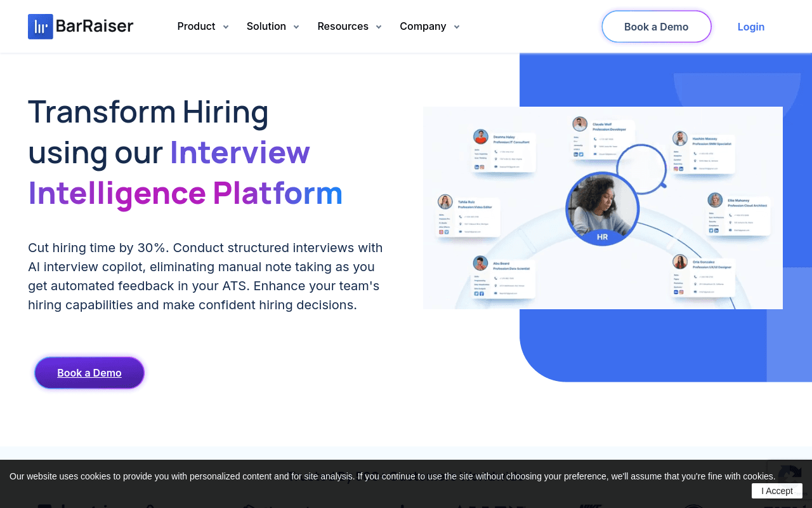The width and height of the screenshot is (812, 508).
Task: Click the magnifying glass graphic in hero image
Action: tap(642, 166)
